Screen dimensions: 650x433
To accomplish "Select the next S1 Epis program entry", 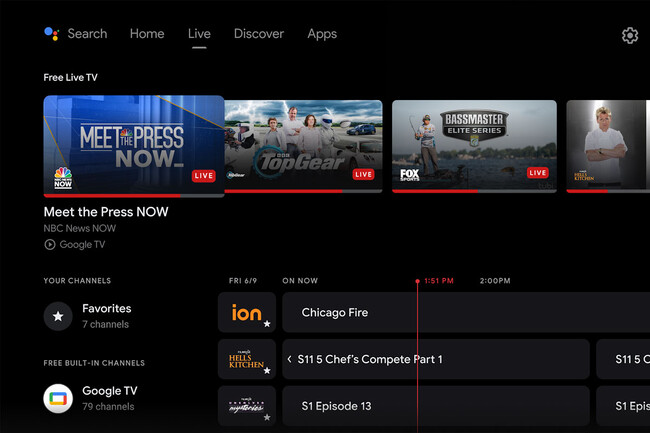I will pyautogui.click(x=623, y=406).
